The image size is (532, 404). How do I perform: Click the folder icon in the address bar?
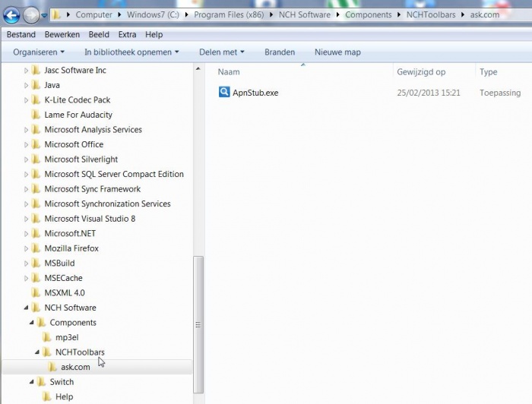(57, 14)
